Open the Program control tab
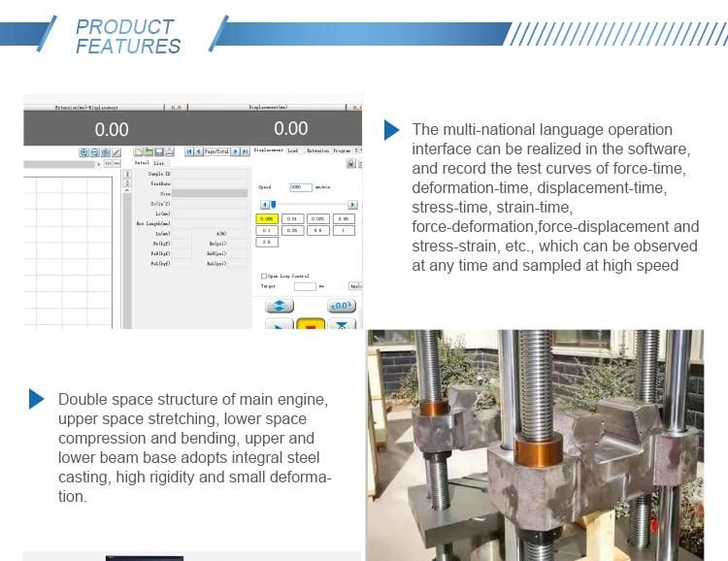Screen dimensions: 728x561 342,150
